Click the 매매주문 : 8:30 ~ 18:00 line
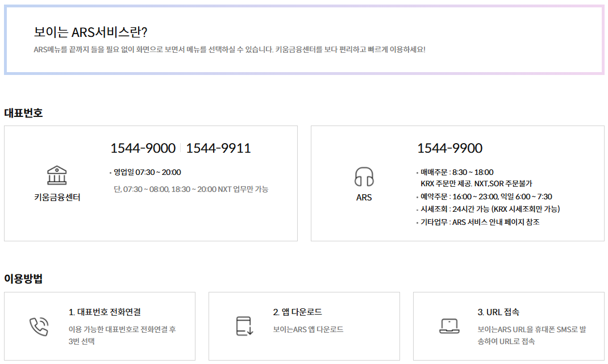Image resolution: width=608 pixels, height=364 pixels. click(x=457, y=172)
